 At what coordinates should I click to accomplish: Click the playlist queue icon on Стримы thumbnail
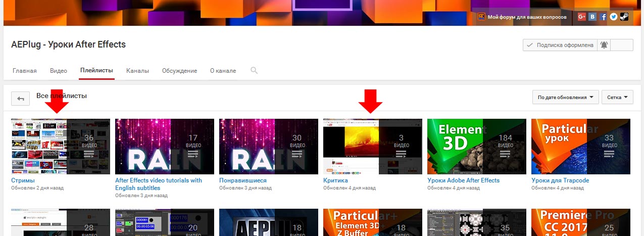click(x=89, y=154)
